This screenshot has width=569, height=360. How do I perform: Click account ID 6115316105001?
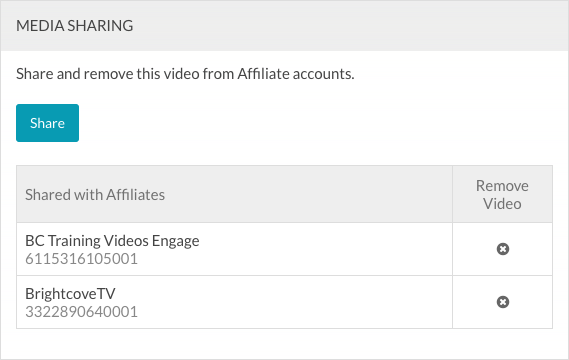[x=81, y=259]
